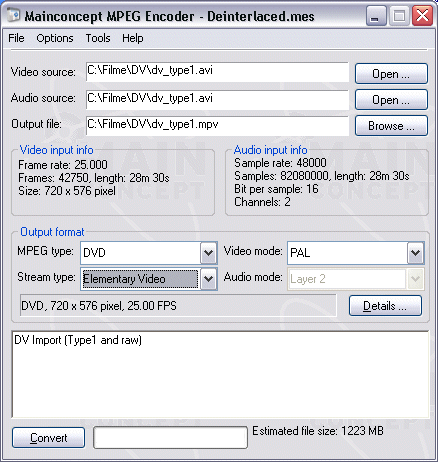
Task: Start encoding with Convert button
Action: (x=49, y=438)
